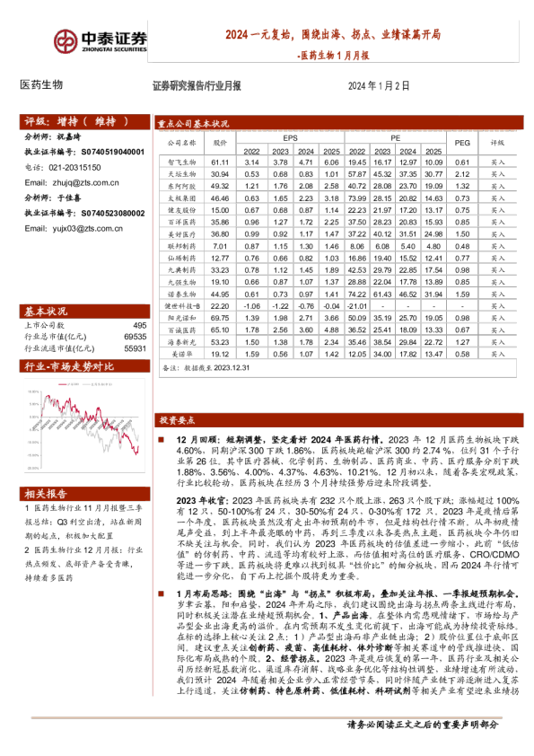The width and height of the screenshot is (534, 756).
Task: Click stock price 36.80
Action: point(220,234)
